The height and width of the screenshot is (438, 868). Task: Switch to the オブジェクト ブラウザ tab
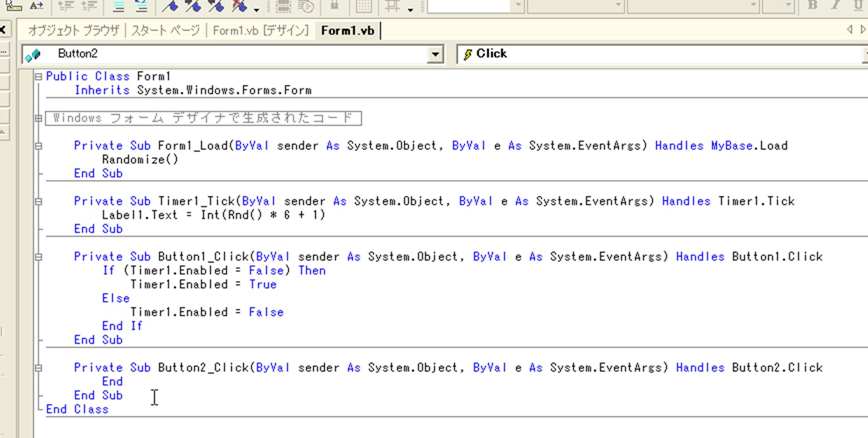[x=74, y=31]
